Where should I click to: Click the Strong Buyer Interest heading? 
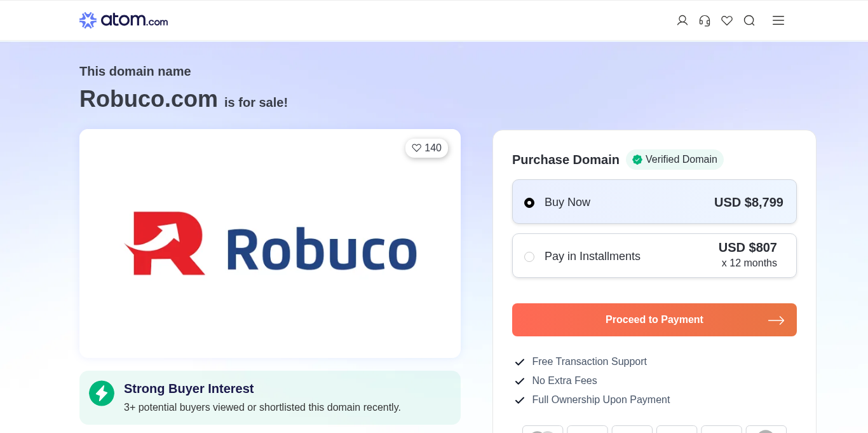pos(189,388)
